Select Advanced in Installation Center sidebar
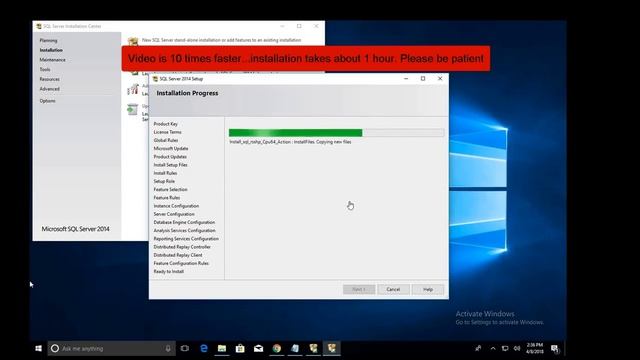Viewport: 640px width, 360px height. [x=49, y=89]
